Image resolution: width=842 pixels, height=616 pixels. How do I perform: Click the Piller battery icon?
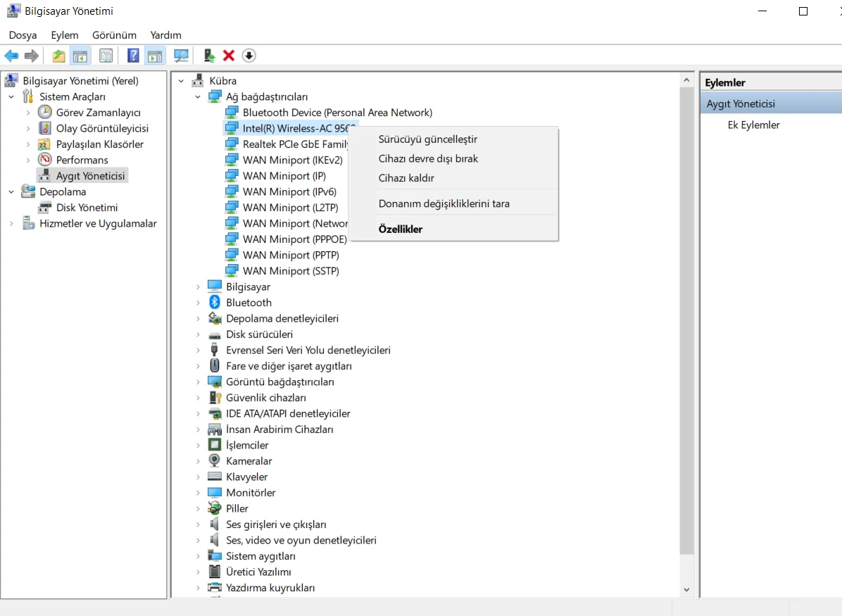214,508
